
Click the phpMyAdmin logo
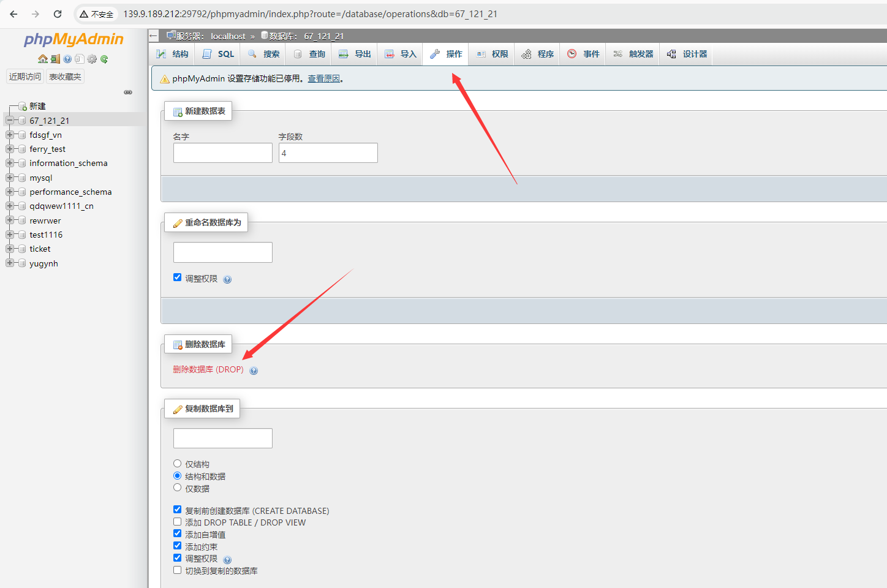point(74,39)
